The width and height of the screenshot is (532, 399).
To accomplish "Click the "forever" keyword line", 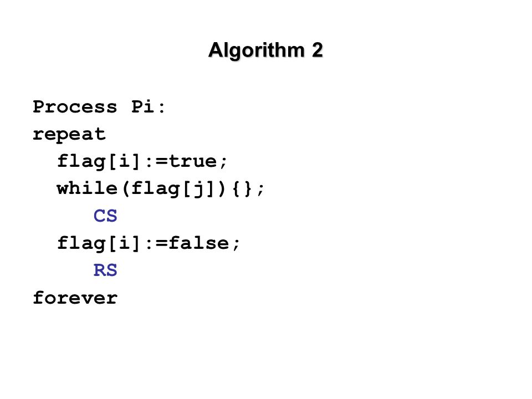I will point(75,298).
